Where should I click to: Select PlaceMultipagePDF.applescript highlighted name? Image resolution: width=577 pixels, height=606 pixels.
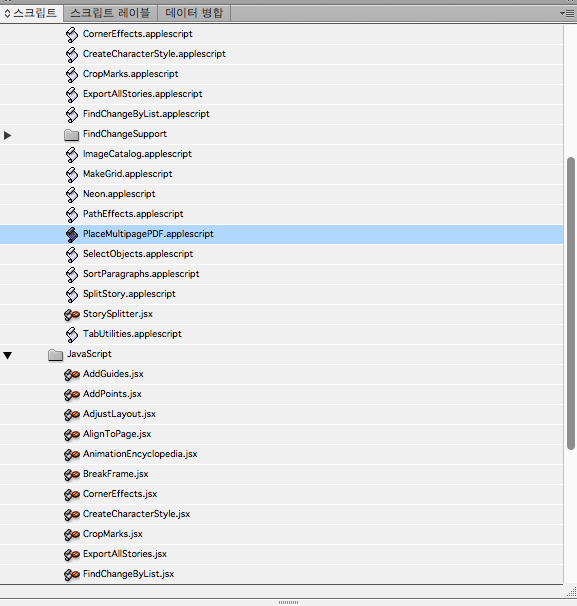(x=148, y=234)
